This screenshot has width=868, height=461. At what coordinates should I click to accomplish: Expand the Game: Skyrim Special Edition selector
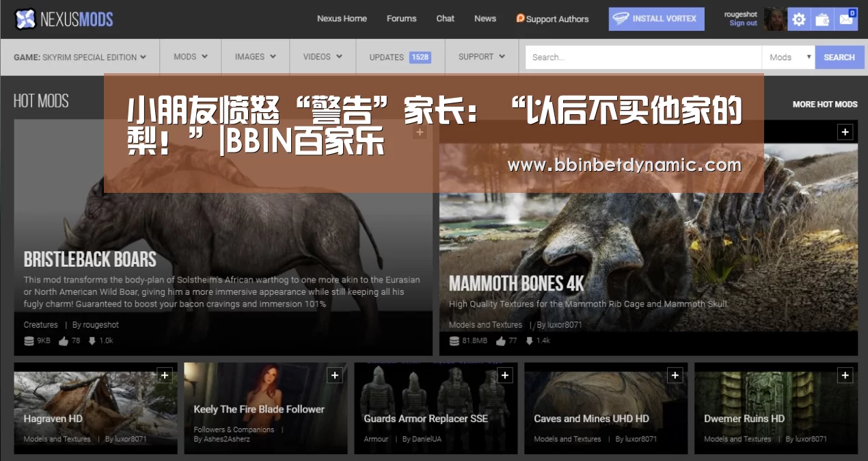click(80, 57)
